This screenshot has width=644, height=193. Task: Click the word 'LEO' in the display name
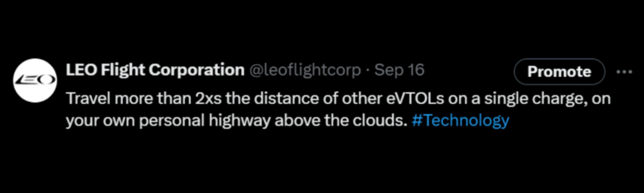click(x=81, y=70)
